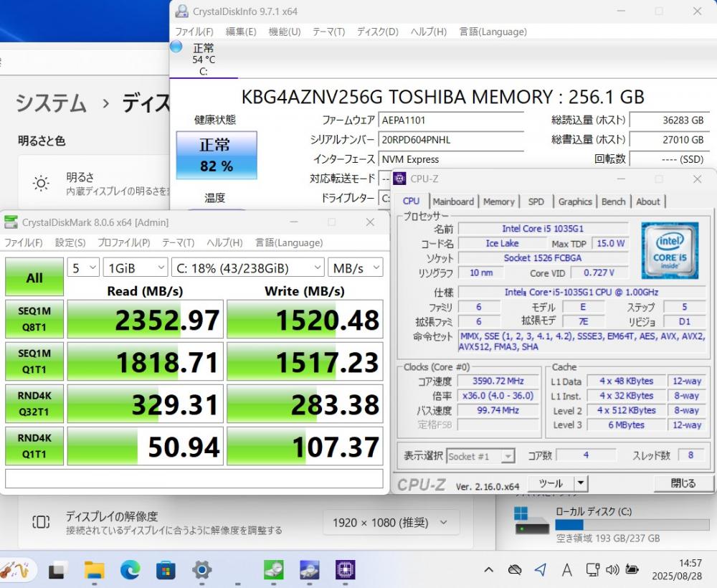
Task: Expand the ツール dropdown arrow in CPU-Z
Action: coord(581,483)
